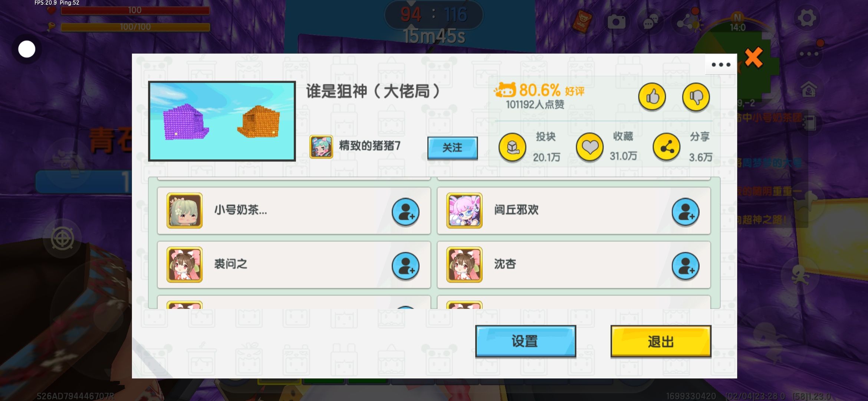
Task: Open the map preview thumbnail
Action: (222, 121)
